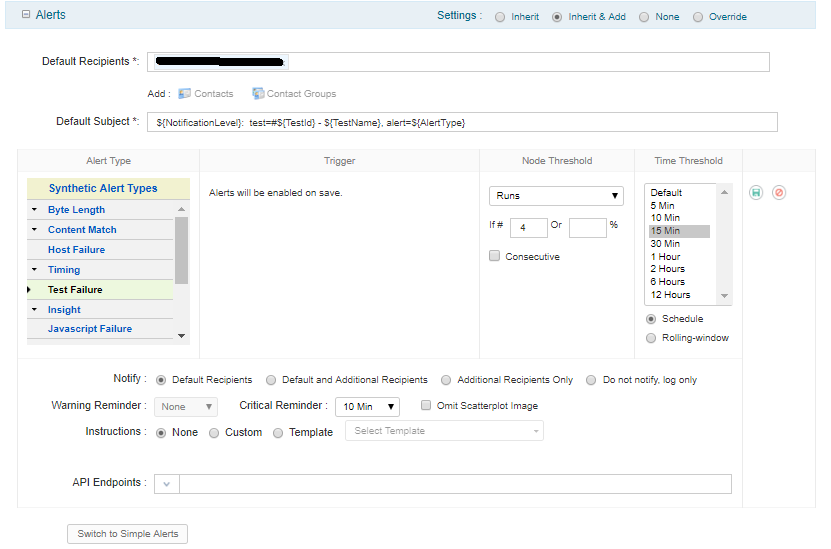Set Instructions to Template

(278, 433)
